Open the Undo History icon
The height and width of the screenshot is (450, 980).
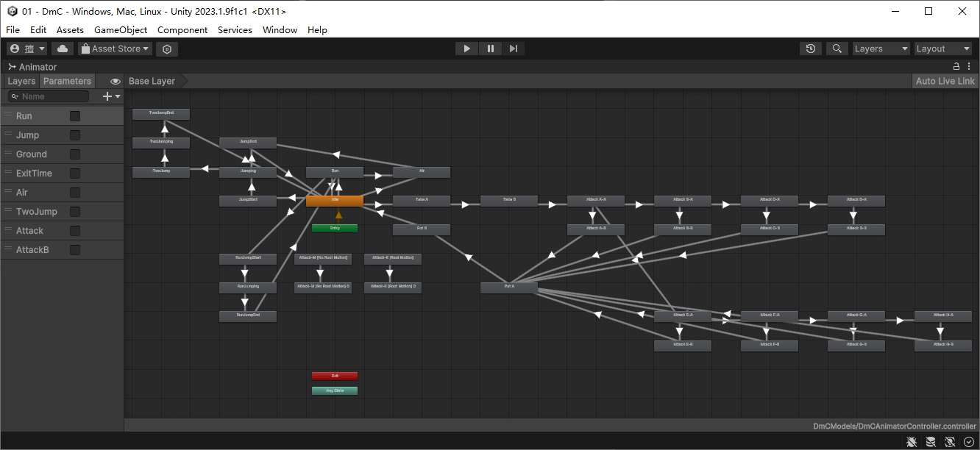[x=811, y=49]
